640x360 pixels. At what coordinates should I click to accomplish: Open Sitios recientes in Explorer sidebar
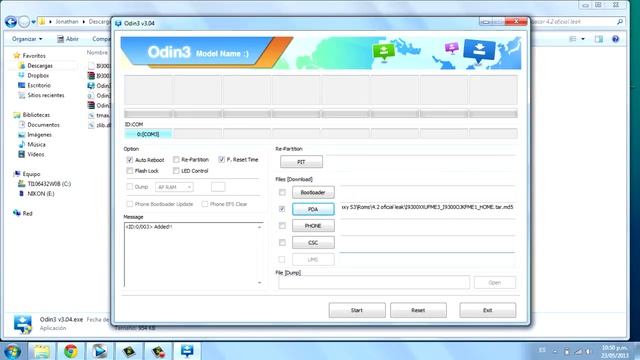pos(46,95)
